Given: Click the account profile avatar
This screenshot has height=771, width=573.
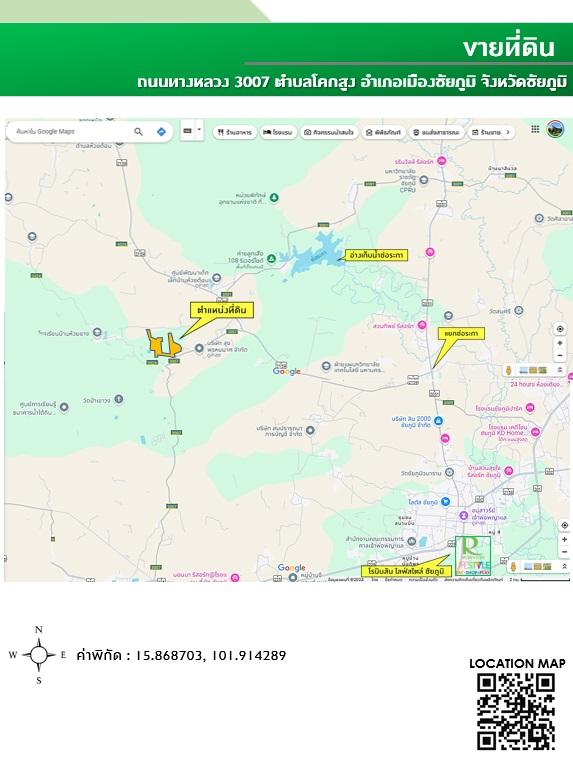Looking at the screenshot, I should coord(555,129).
